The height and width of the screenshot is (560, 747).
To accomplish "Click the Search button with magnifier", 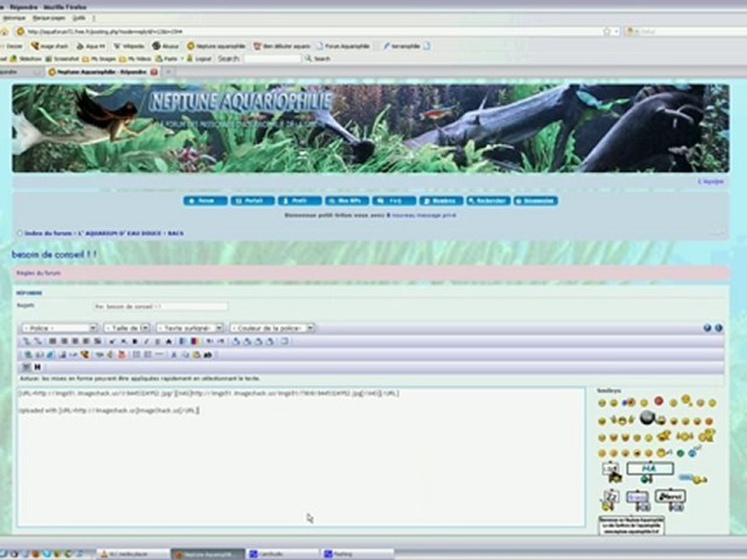I will pyautogui.click(x=317, y=58).
